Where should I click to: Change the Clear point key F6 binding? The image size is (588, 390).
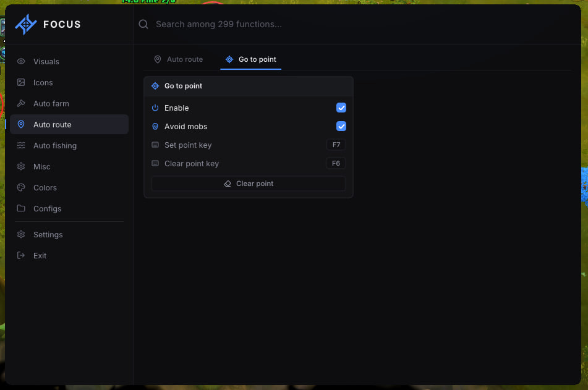(336, 164)
